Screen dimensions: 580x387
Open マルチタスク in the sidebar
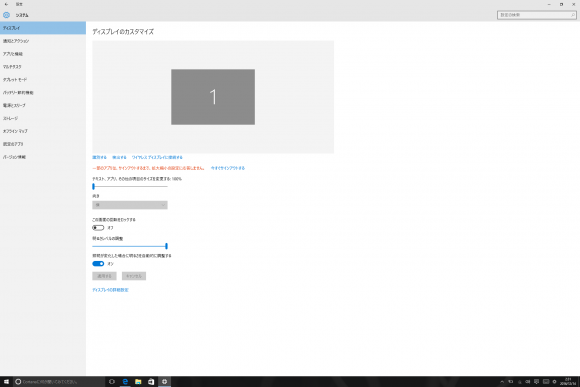click(x=43, y=67)
